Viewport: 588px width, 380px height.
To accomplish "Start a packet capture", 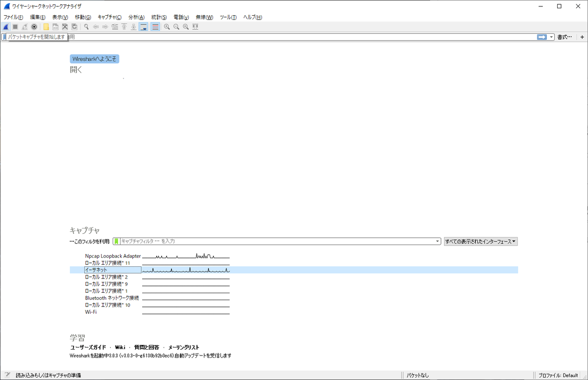I will (5, 26).
